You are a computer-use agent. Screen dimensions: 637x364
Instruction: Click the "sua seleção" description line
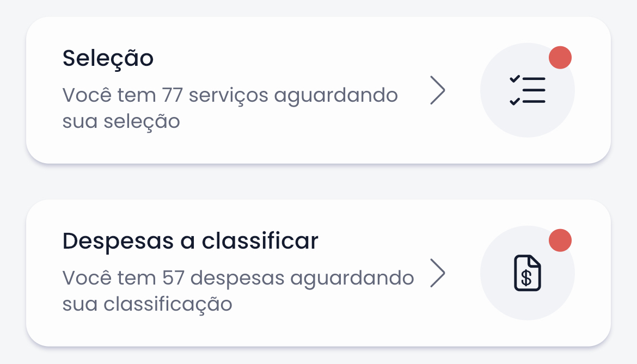tap(121, 121)
